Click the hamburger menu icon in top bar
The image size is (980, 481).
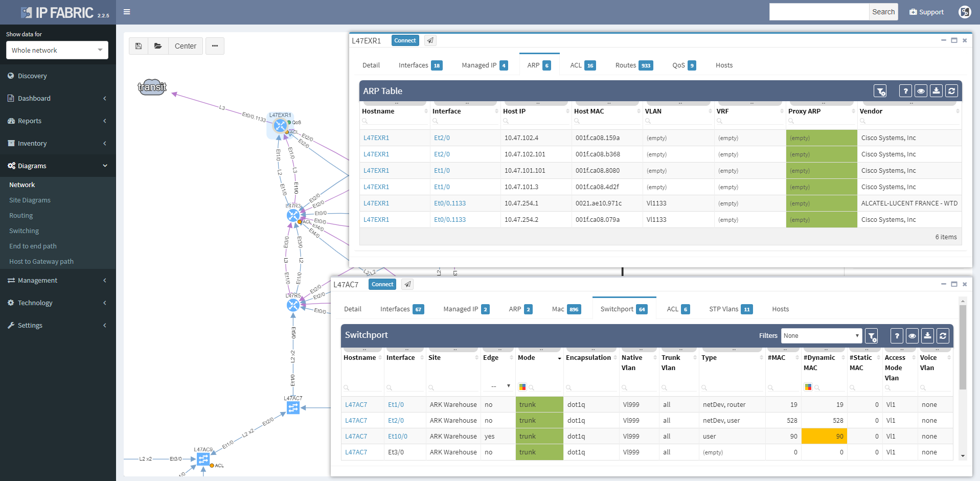coord(127,12)
